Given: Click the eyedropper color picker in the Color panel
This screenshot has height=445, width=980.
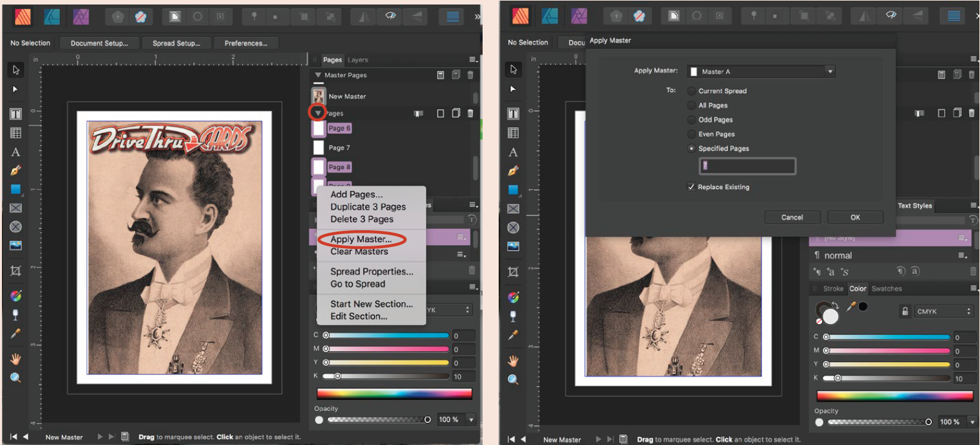Looking at the screenshot, I should 851,307.
